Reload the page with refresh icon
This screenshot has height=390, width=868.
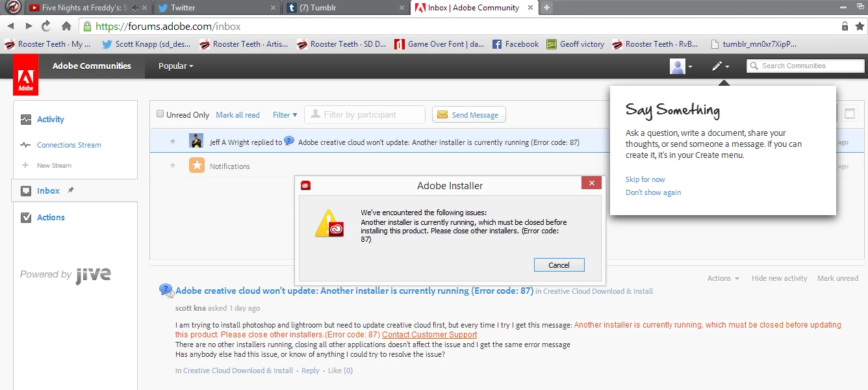46,26
